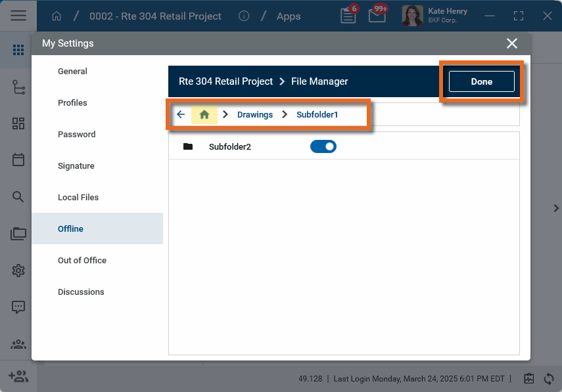Click the back arrow in folder breadcrumb
562x392 pixels.
181,114
